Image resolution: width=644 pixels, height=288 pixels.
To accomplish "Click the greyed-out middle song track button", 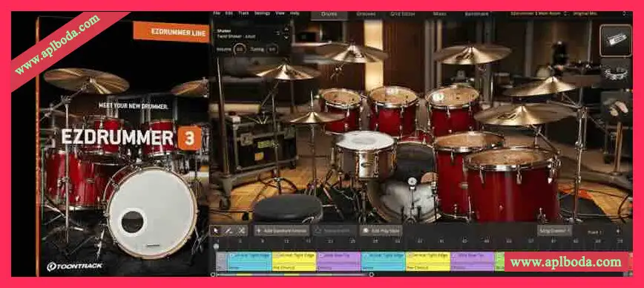I will (334, 231).
